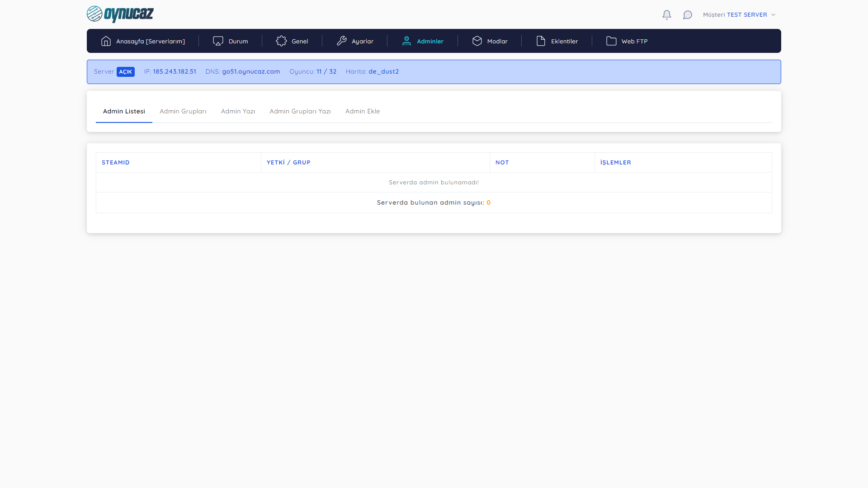
Task: Click the 'Serverda admin bulunamadı!' message
Action: [x=434, y=182]
